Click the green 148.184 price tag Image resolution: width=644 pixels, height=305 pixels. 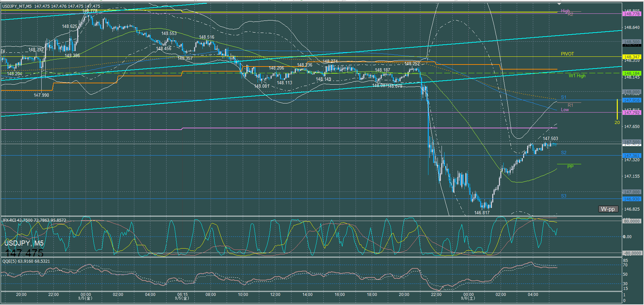[x=631, y=73]
